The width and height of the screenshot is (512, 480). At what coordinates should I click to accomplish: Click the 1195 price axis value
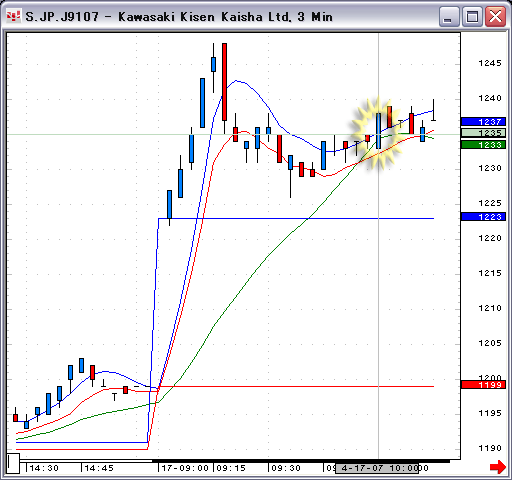point(490,413)
